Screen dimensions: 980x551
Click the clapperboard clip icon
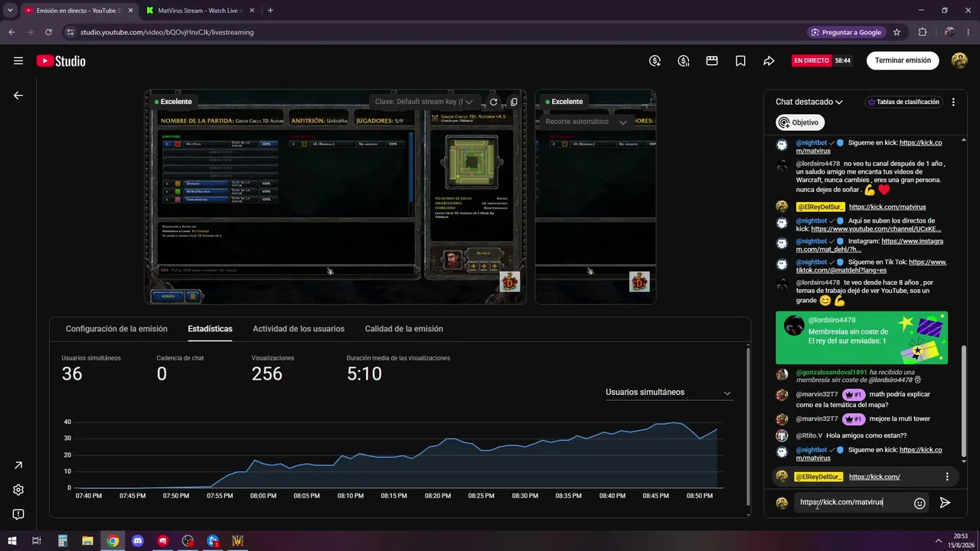712,60
